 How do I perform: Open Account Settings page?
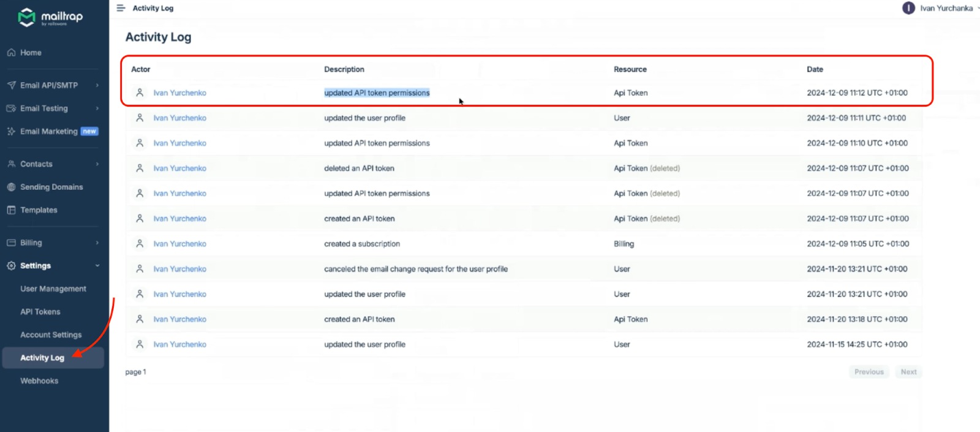[x=51, y=335]
